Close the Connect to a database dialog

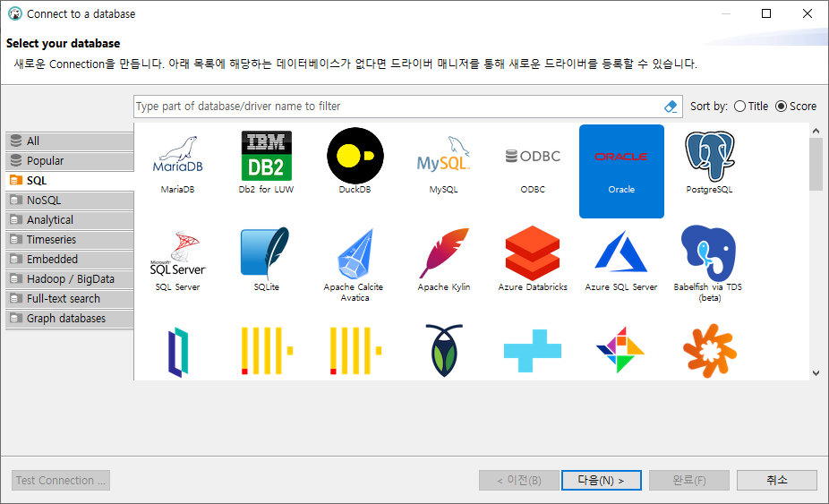click(x=808, y=13)
